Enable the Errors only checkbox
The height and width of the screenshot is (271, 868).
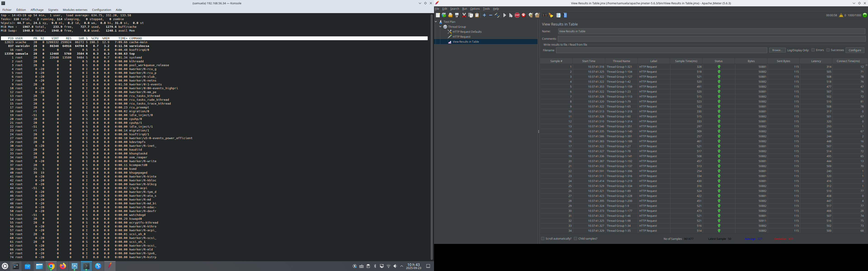tap(813, 50)
